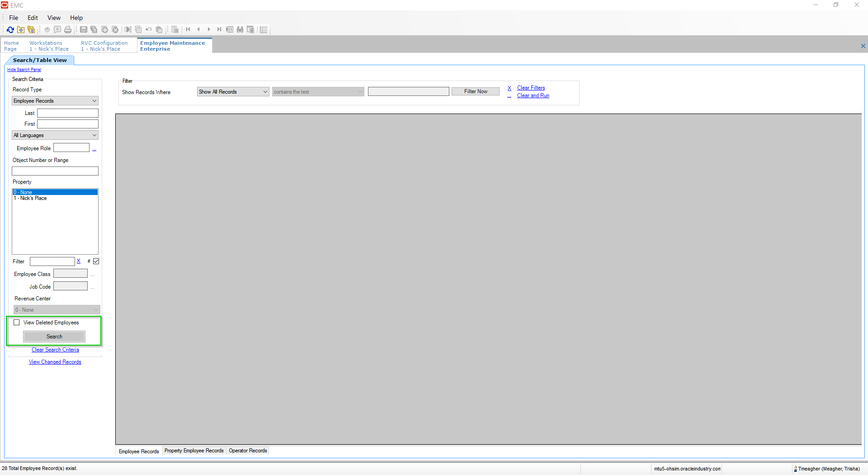Switch to the Property Employee Records tab
Image resolution: width=868 pixels, height=475 pixels.
[193, 450]
